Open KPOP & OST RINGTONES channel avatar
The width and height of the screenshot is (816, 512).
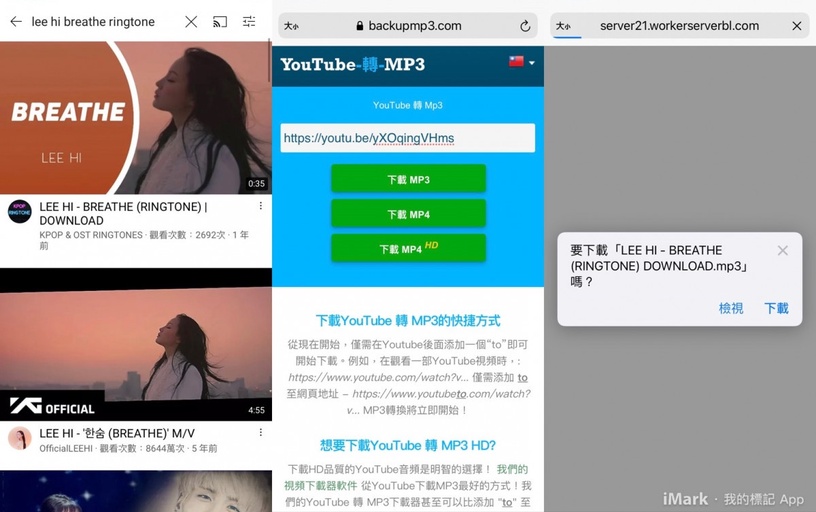20,212
